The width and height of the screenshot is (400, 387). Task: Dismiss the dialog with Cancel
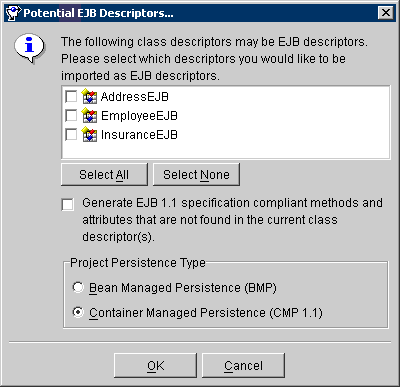[x=243, y=366]
